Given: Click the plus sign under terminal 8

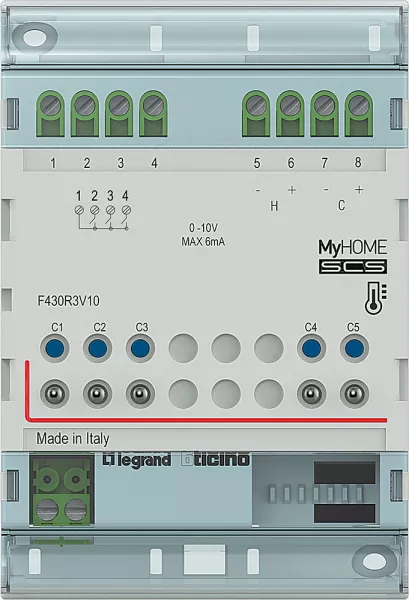Looking at the screenshot, I should [x=359, y=189].
